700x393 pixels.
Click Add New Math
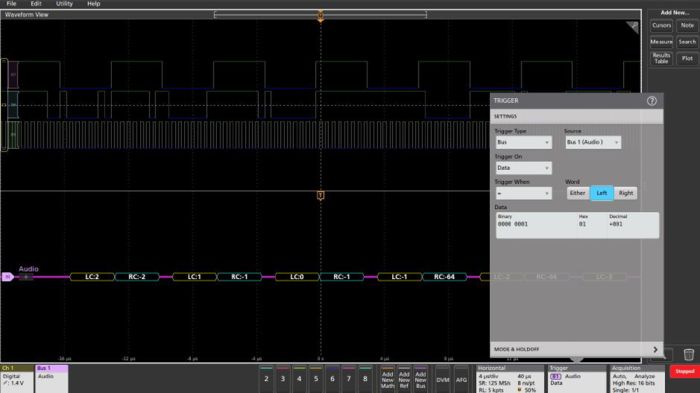[x=388, y=379]
